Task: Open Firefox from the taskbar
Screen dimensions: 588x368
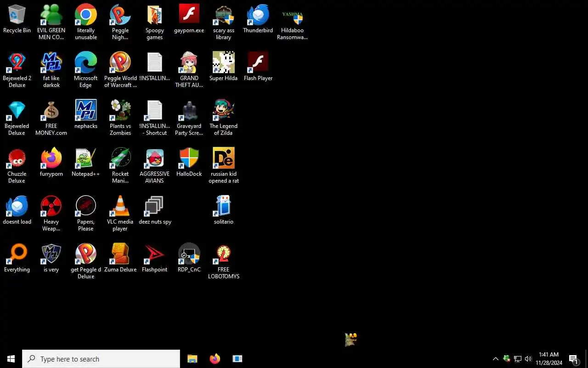Action: coord(215,359)
